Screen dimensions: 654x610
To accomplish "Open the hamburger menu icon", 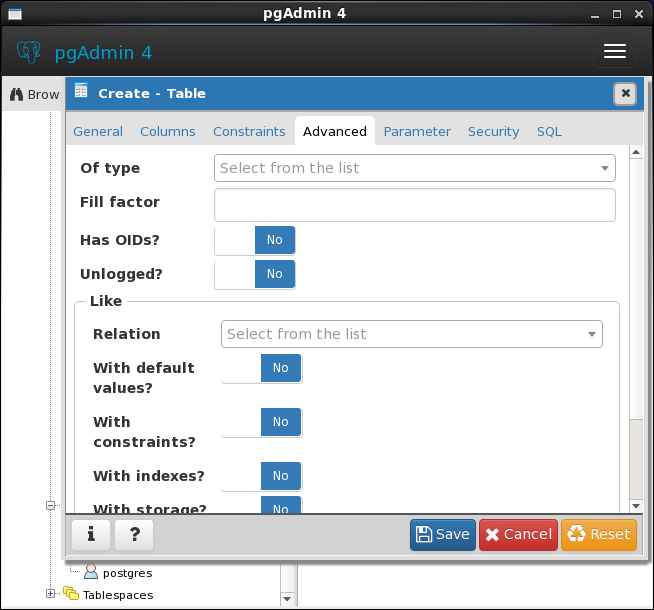I will click(615, 51).
